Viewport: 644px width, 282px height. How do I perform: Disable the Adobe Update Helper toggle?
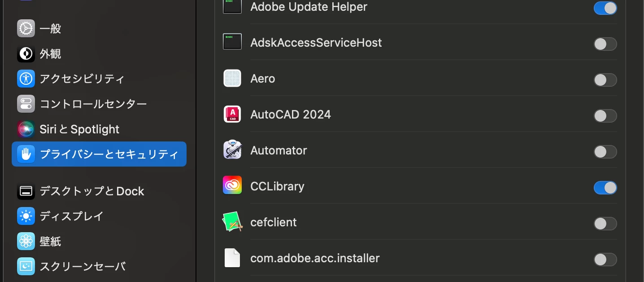pos(605,8)
